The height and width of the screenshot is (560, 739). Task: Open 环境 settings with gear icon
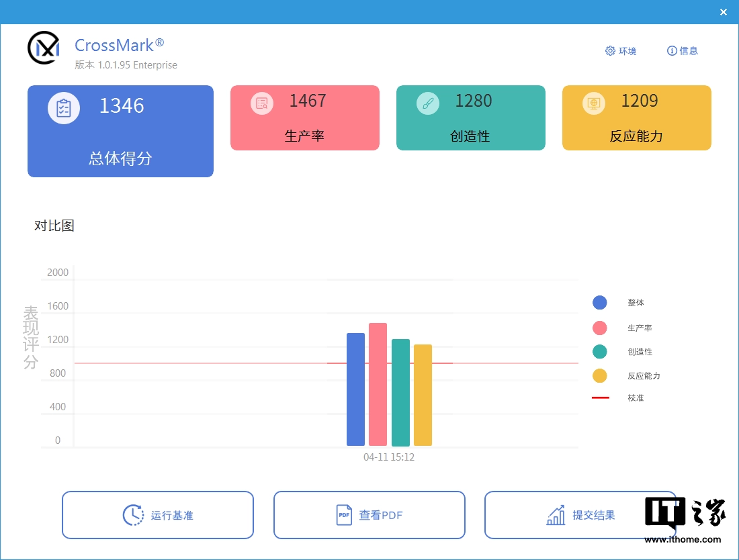[x=620, y=51]
